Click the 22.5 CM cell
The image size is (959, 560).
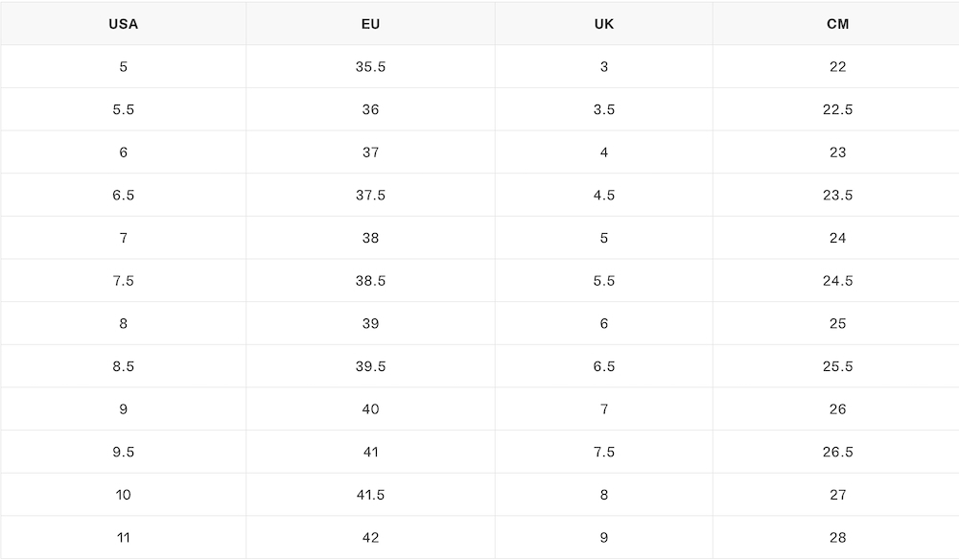click(837, 109)
